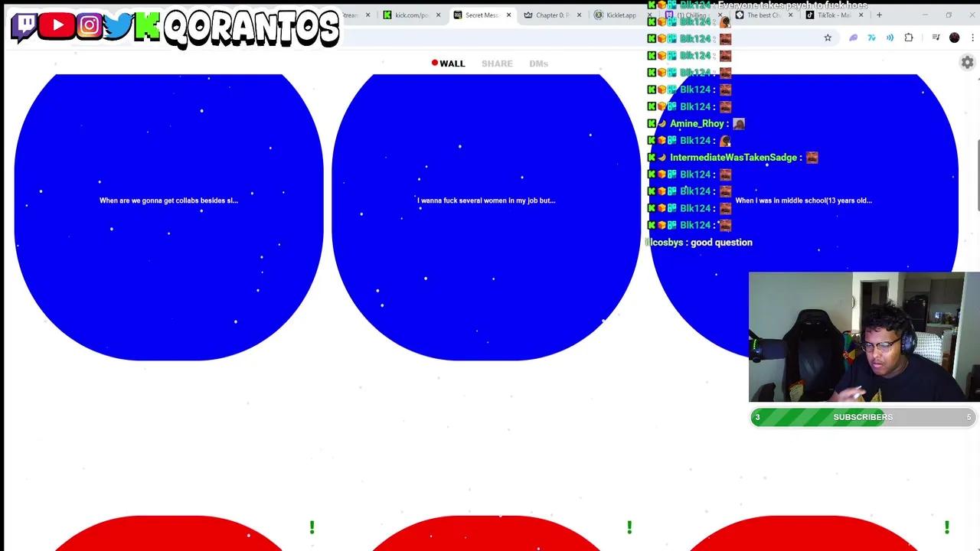Open the blue sound-wave extension icon
Screen dimensions: 980x551
point(890,37)
